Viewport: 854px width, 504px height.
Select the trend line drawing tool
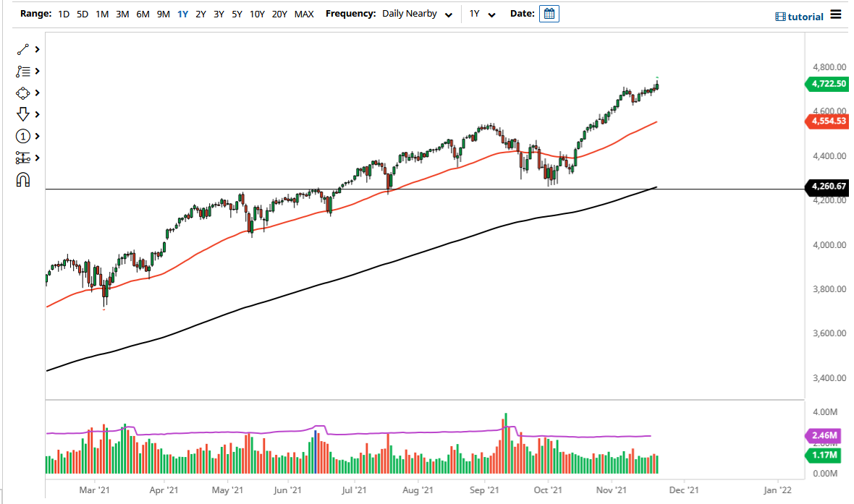(x=22, y=49)
